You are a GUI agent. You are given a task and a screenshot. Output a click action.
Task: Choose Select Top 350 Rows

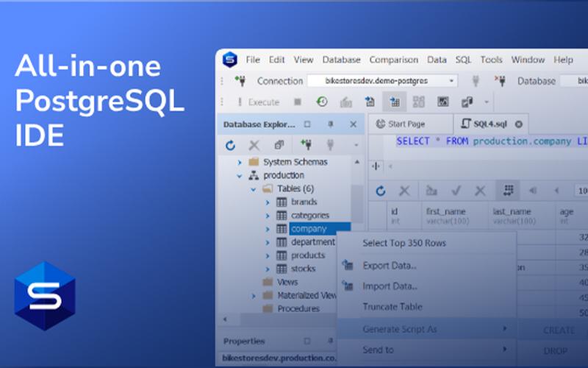click(x=404, y=244)
